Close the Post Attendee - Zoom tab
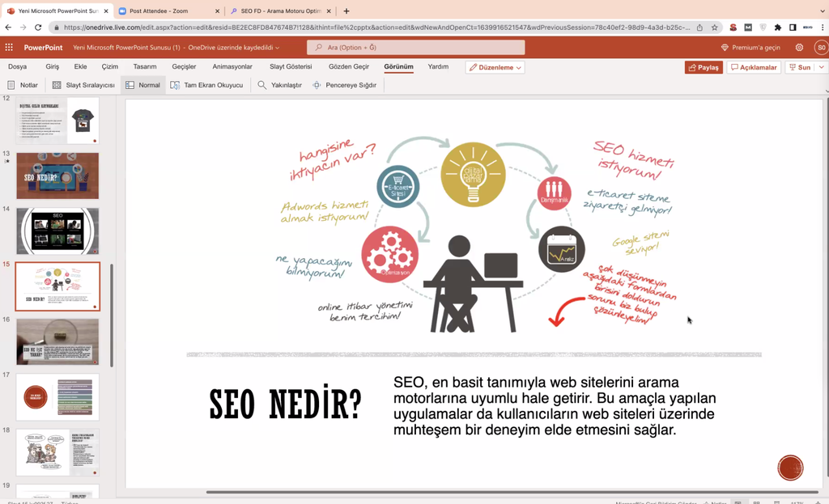829x504 pixels. coord(217,11)
